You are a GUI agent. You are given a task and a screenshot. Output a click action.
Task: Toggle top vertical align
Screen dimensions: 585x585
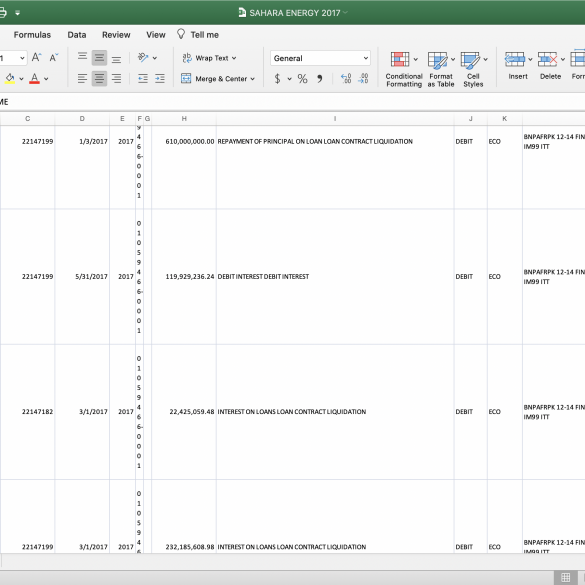point(82,57)
